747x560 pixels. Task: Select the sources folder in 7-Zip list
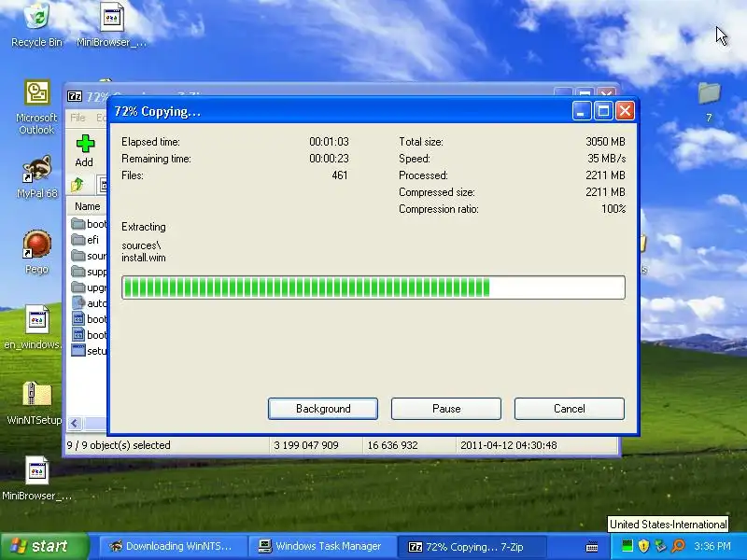coord(89,256)
